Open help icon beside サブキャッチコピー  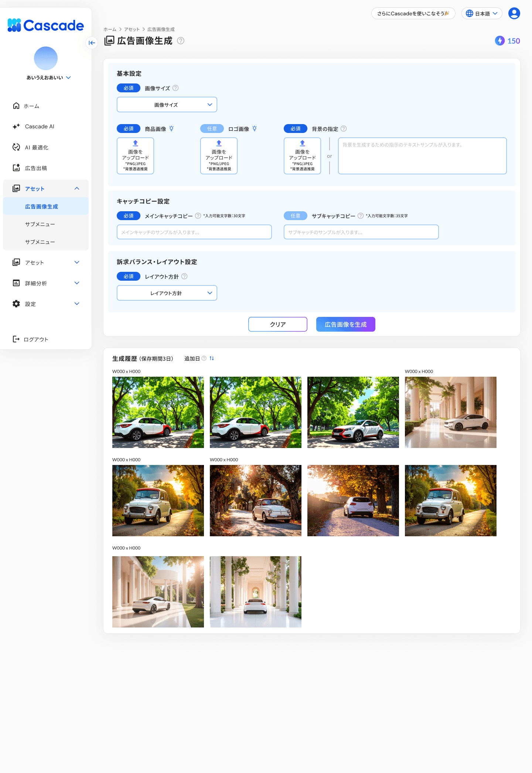coord(361,216)
